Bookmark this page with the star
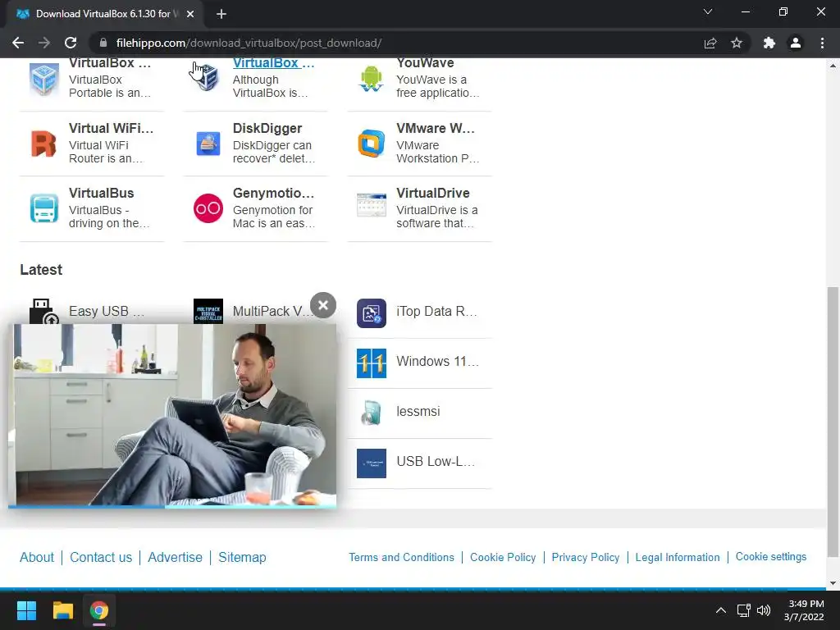Image resolution: width=840 pixels, height=630 pixels. [x=737, y=43]
